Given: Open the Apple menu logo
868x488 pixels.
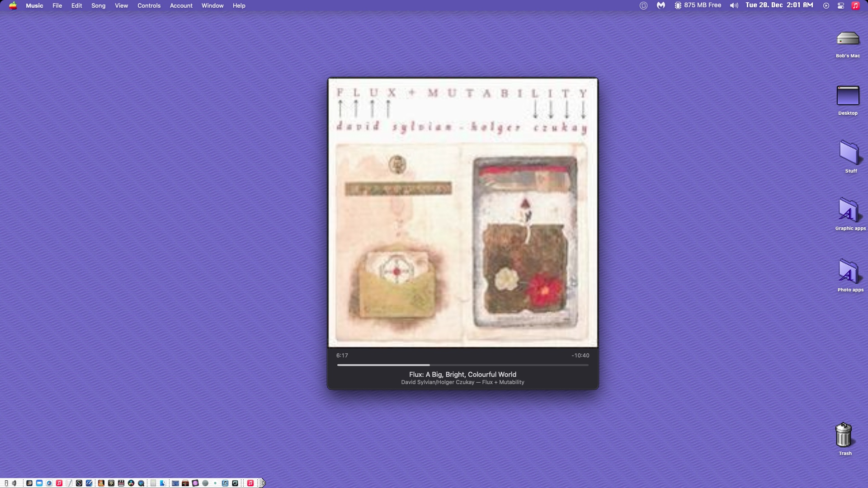Looking at the screenshot, I should click(x=13, y=5).
